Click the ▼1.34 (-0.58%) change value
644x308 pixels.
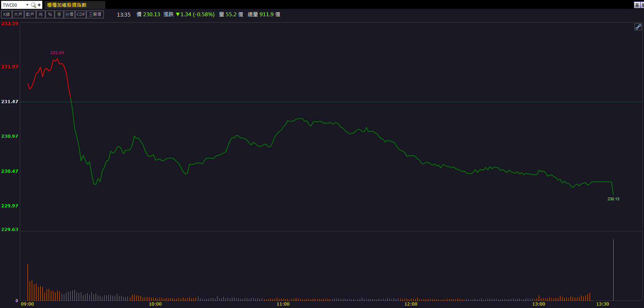tap(195, 14)
